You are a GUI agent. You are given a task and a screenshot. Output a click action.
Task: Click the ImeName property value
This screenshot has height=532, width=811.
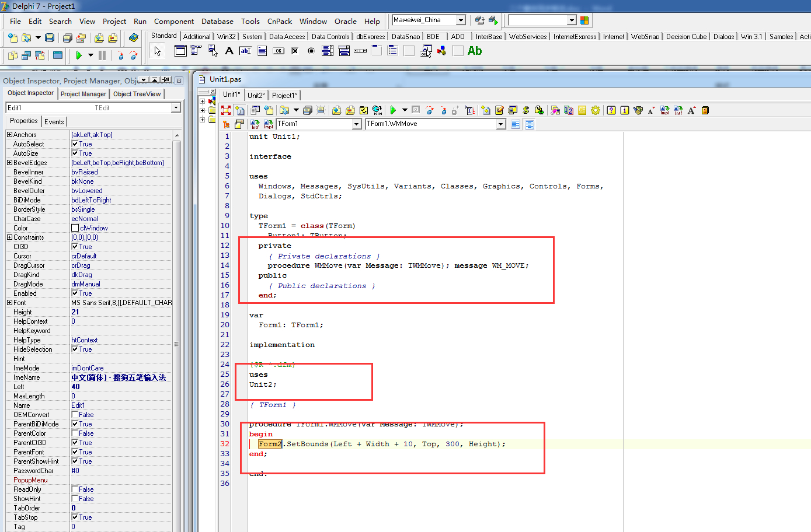pyautogui.click(x=121, y=377)
